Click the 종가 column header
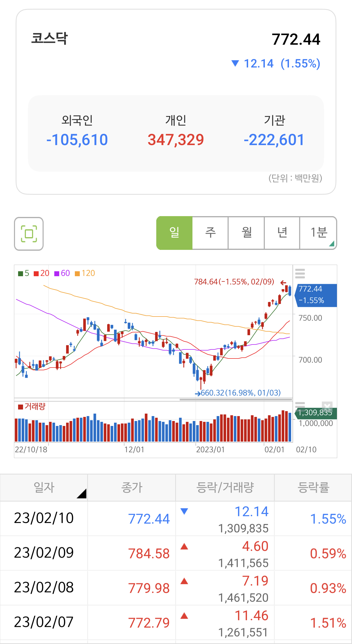This screenshot has height=644, width=352. coord(132,487)
